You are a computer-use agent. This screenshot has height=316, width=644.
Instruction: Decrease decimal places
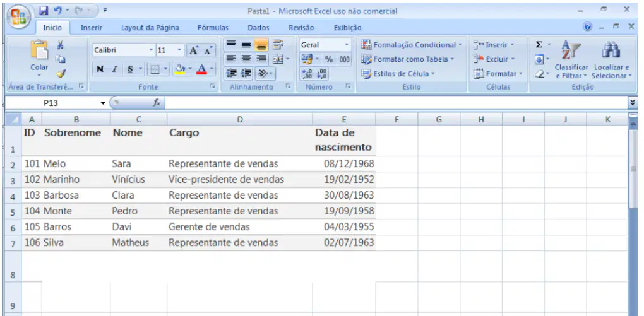pyautogui.click(x=321, y=74)
